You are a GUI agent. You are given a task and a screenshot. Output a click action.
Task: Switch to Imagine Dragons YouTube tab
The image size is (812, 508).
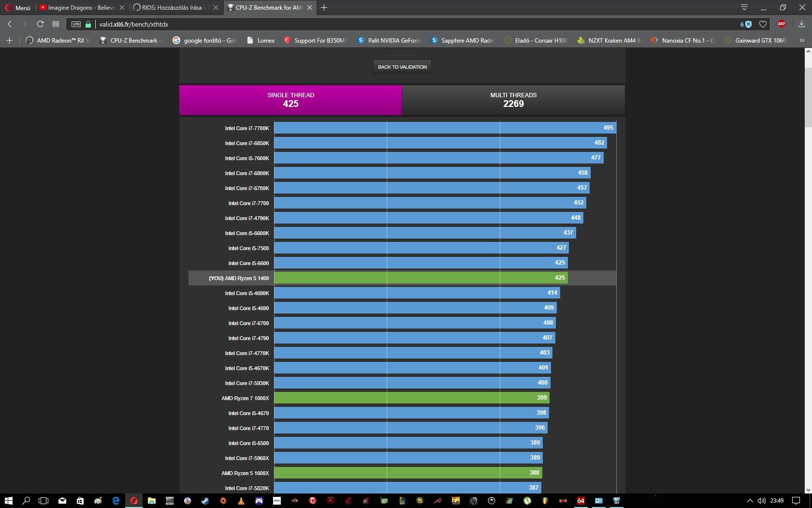(x=82, y=8)
